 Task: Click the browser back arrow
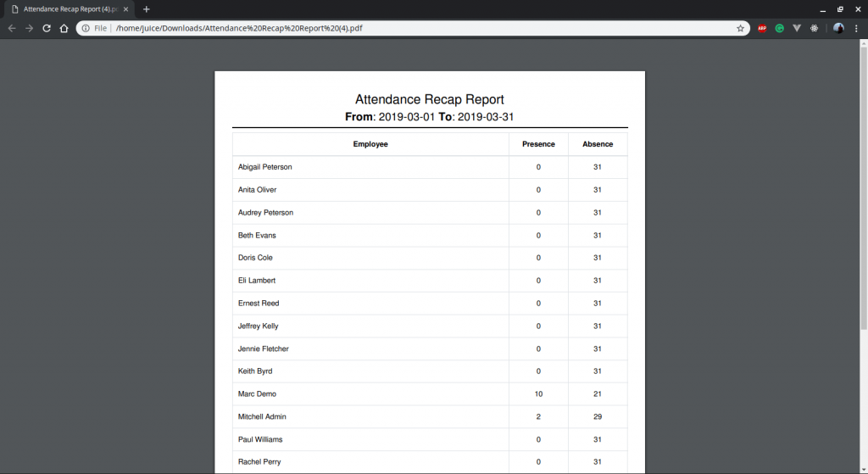(12, 28)
